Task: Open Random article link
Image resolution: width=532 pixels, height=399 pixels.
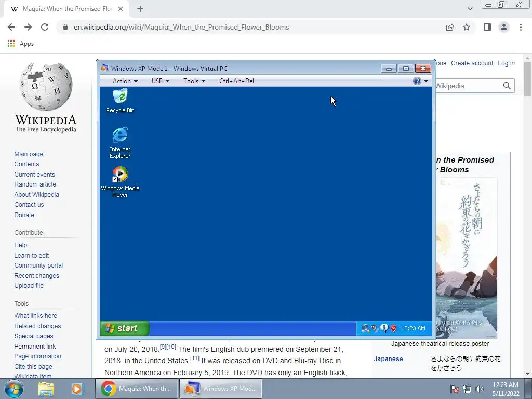Action: click(35, 184)
